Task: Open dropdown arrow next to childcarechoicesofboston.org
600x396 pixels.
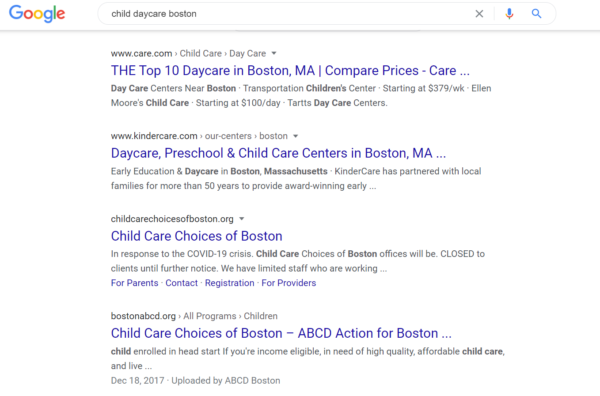Action: click(x=241, y=219)
